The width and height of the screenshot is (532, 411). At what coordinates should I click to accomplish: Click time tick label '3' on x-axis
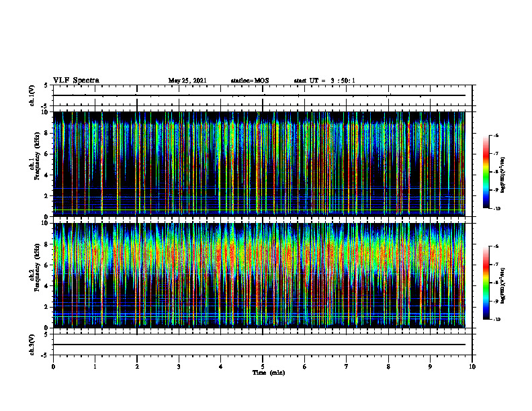(179, 367)
